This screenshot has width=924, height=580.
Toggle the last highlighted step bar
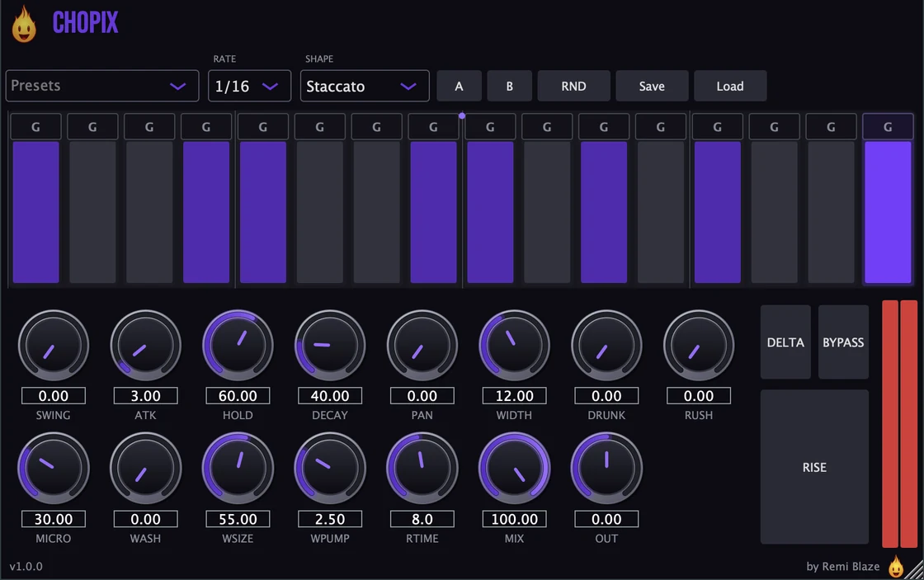pyautogui.click(x=888, y=212)
